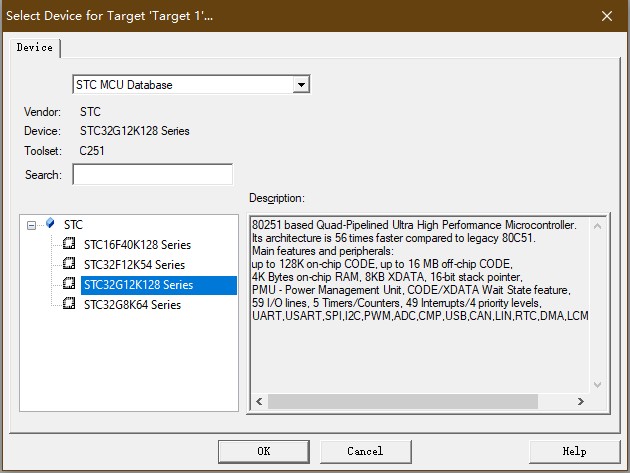Choose STC32F12K54 Series in the device tree

[134, 265]
